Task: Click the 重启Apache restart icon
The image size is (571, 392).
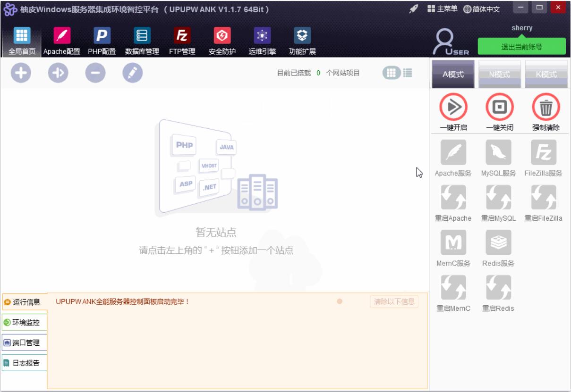Action: [453, 197]
